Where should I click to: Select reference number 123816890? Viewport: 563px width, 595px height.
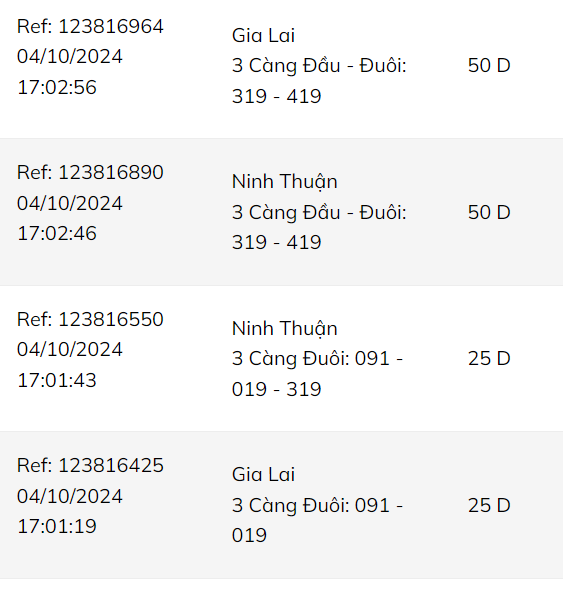pos(90,172)
